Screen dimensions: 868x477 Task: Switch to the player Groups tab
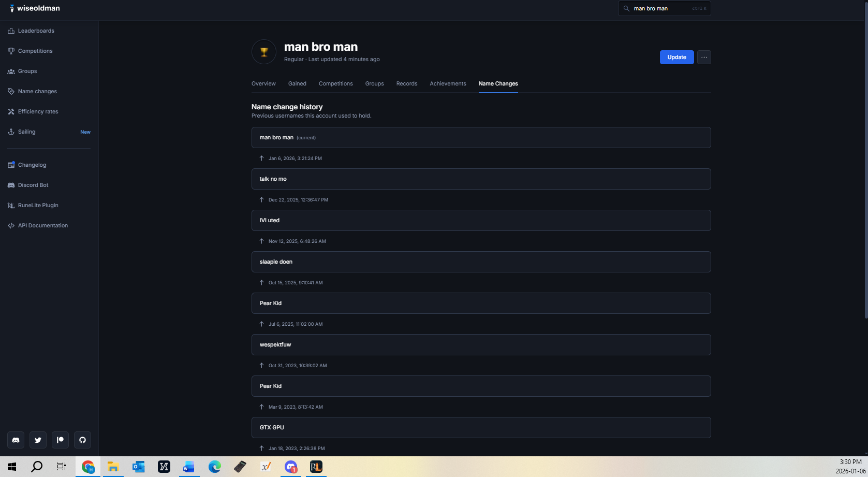click(374, 83)
